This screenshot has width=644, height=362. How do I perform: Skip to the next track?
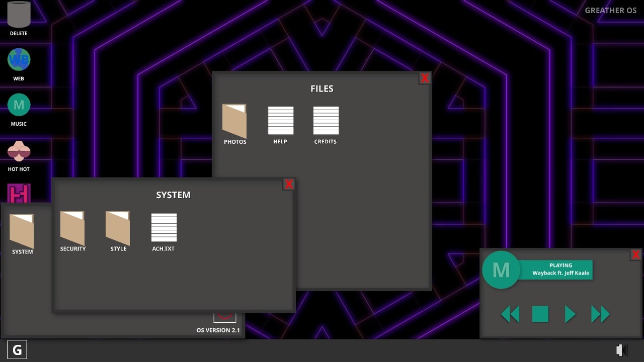coord(600,314)
